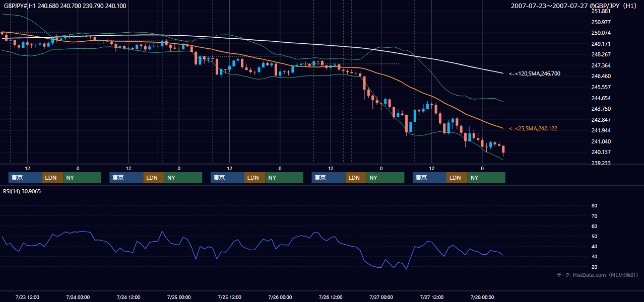Select the 7/23 12:00 time axis label
This screenshot has height=302, width=644.
tap(27, 297)
